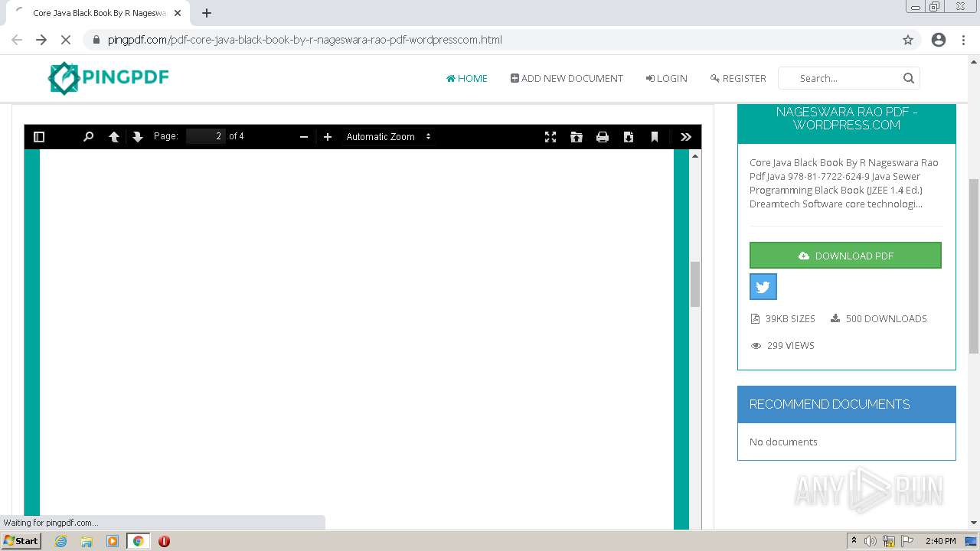This screenshot has width=980, height=551.
Task: Click the address bar URL
Action: coord(305,40)
